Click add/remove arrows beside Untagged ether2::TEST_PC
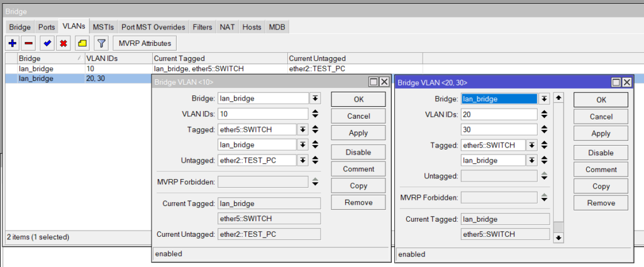This screenshot has height=267, width=644. pyautogui.click(x=315, y=160)
